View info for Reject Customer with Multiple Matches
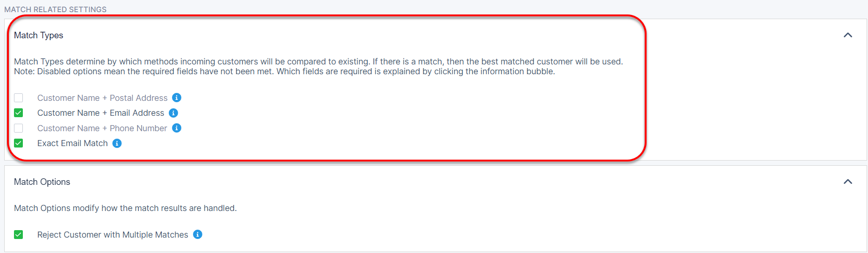 (198, 234)
